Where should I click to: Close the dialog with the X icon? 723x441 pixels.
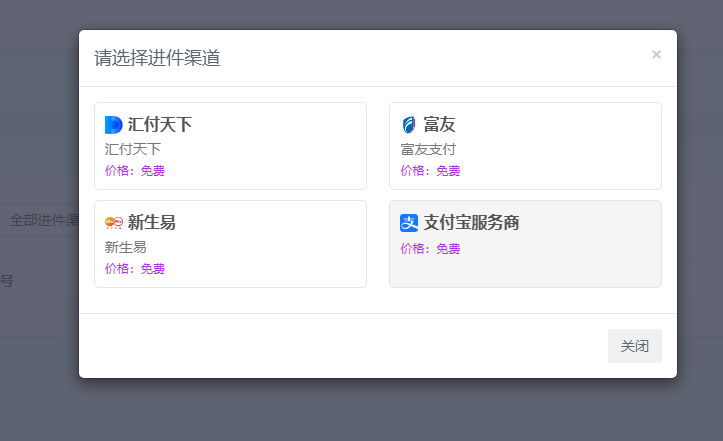[x=656, y=54]
